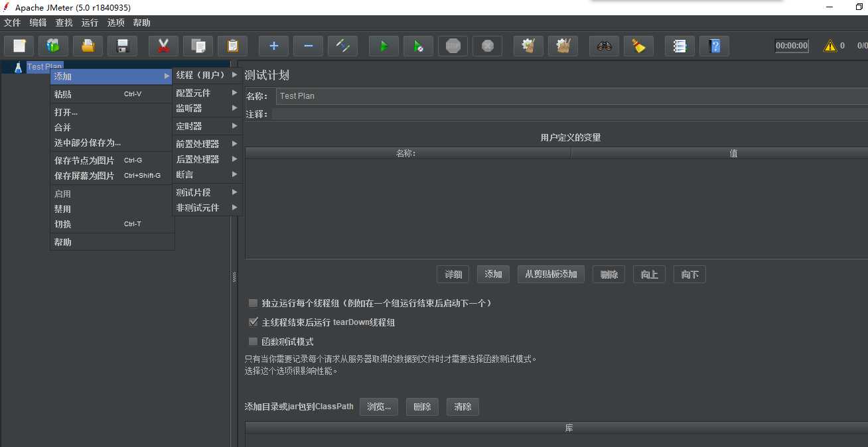This screenshot has height=447, width=868.
Task: Click the 从剪贴板添加 button
Action: tap(551, 275)
